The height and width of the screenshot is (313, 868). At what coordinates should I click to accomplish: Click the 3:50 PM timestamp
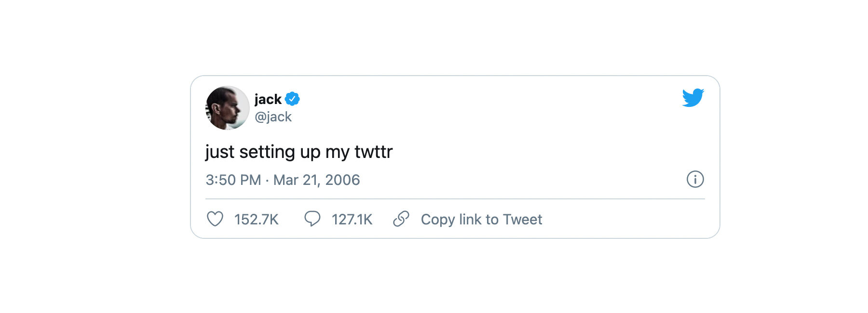(233, 180)
